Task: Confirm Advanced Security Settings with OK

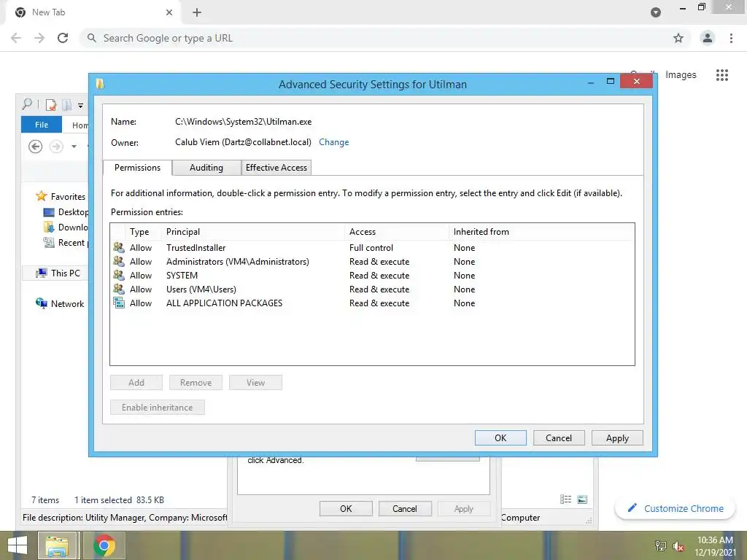Action: [x=500, y=437]
